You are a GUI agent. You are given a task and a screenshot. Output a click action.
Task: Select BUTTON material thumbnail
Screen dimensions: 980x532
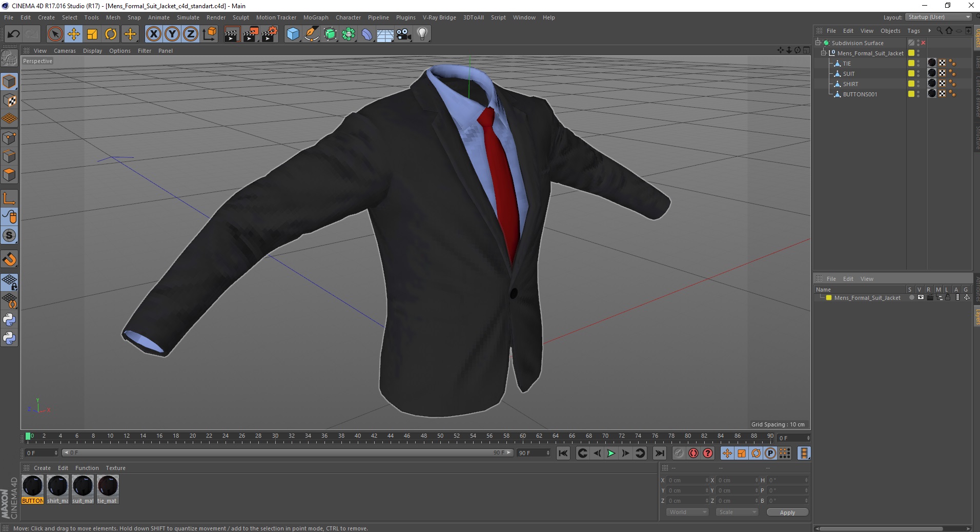[x=33, y=489]
